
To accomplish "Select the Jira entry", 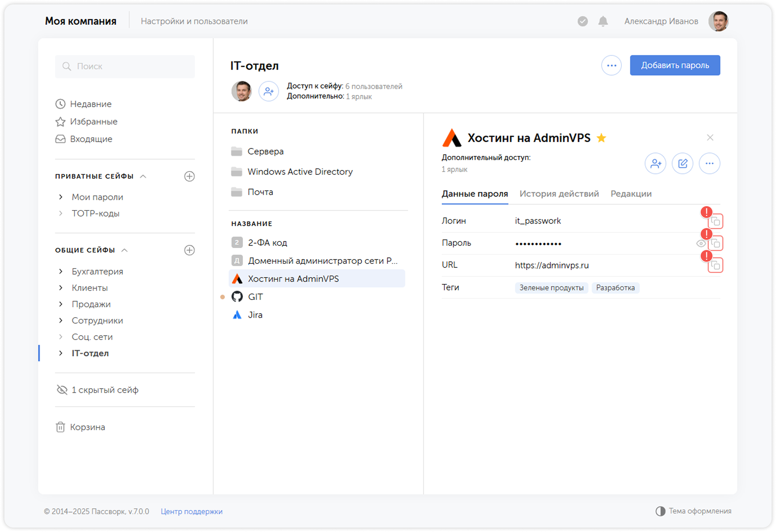I will [317, 315].
